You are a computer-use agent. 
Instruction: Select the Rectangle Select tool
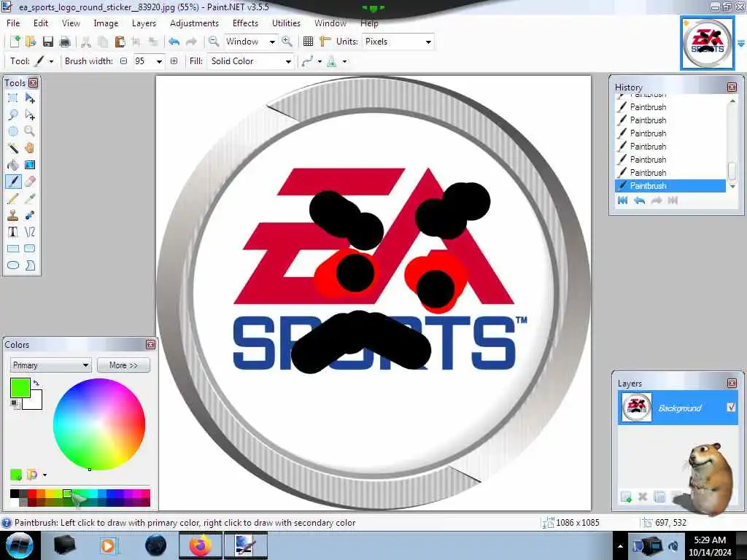(13, 98)
